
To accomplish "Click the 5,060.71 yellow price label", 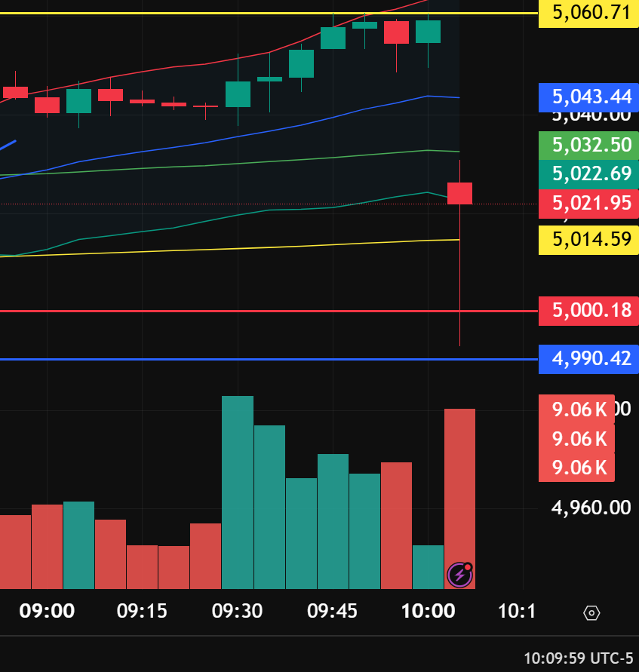I will pyautogui.click(x=591, y=13).
